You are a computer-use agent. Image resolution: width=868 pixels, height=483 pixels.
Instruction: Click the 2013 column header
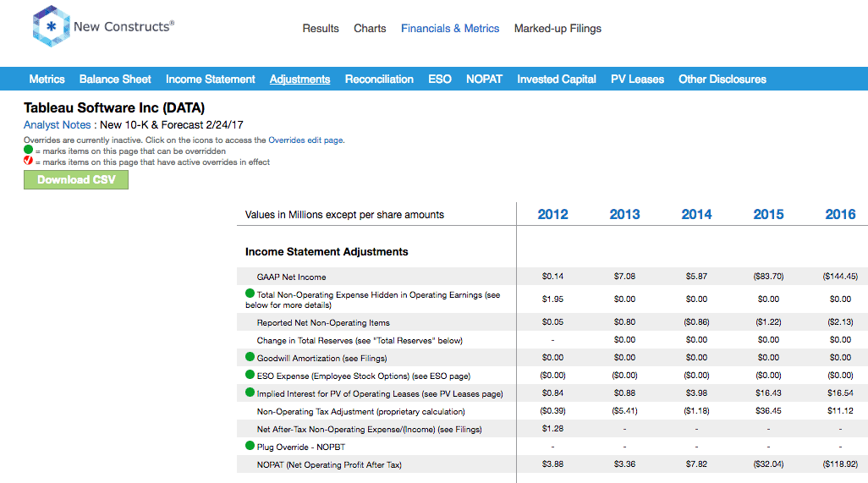[624, 214]
